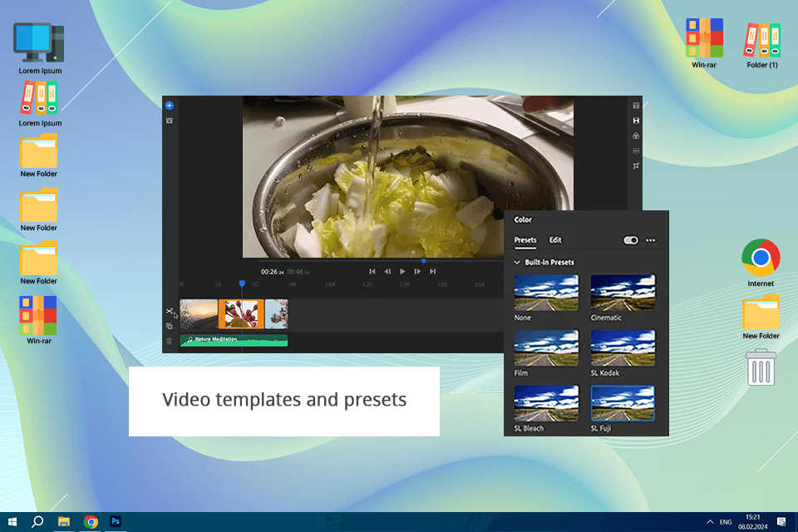Apply the Film color preset
798x532 pixels.
547,348
